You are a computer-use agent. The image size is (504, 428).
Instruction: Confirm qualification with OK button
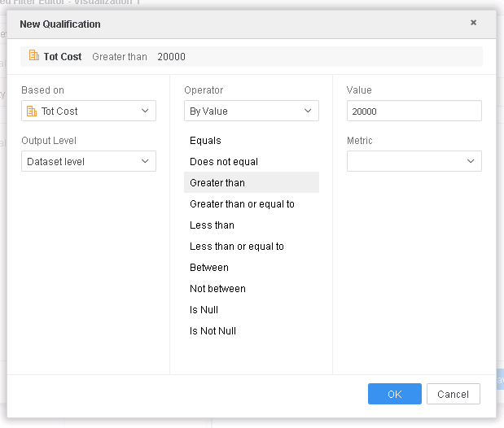[x=394, y=394]
